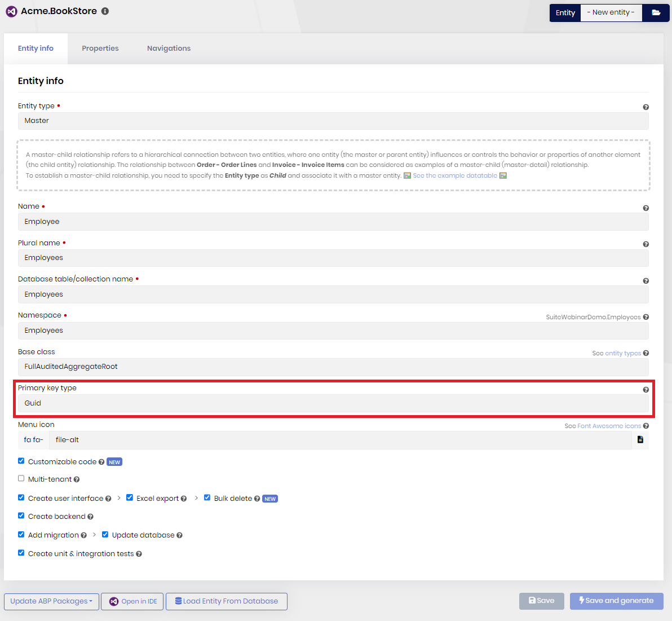Click the help icon beside Primary key type
This screenshot has height=621, width=672.
pos(646,389)
